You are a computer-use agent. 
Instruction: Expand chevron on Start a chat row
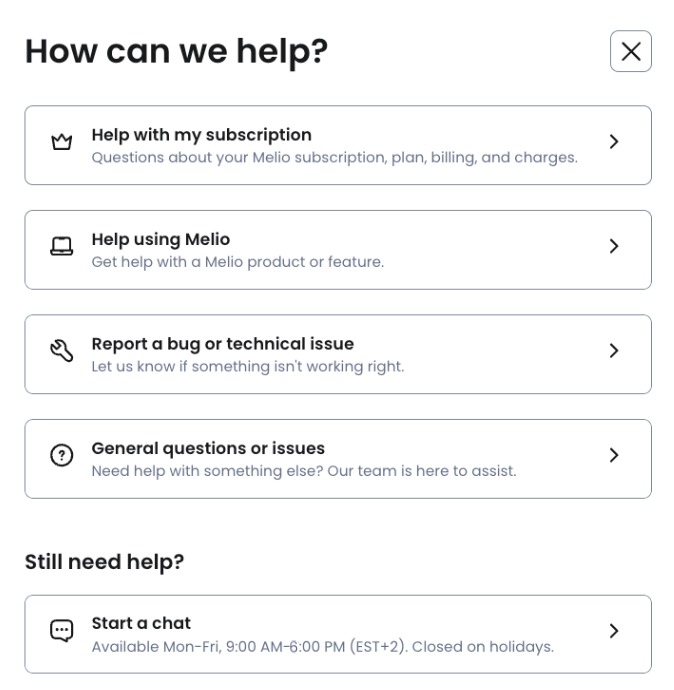pyautogui.click(x=614, y=631)
